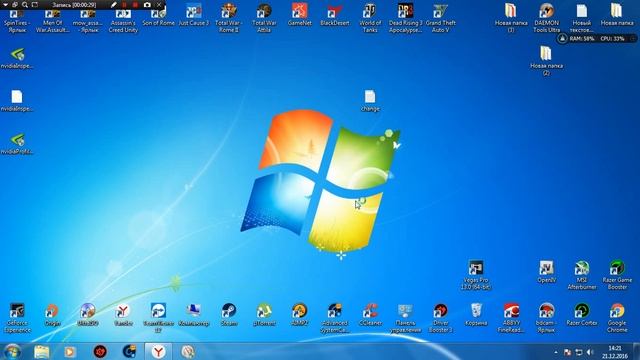Click the rocket icon in RAM/CPU widget
The width and height of the screenshot is (640, 360).
562,39
